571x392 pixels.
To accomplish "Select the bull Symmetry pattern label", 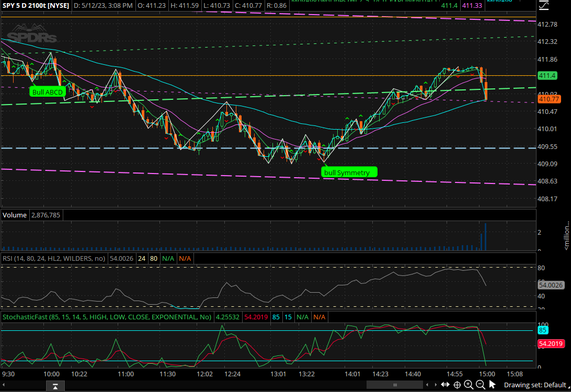I will click(x=348, y=172).
